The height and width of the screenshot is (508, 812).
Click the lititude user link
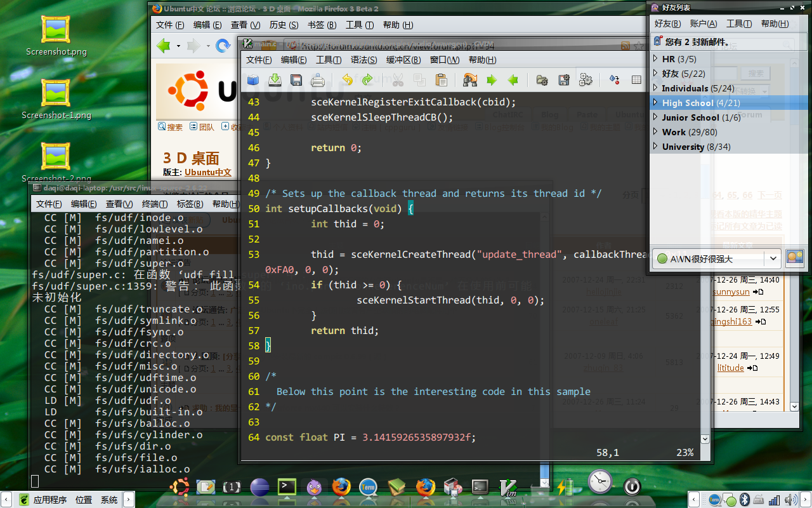click(x=730, y=368)
